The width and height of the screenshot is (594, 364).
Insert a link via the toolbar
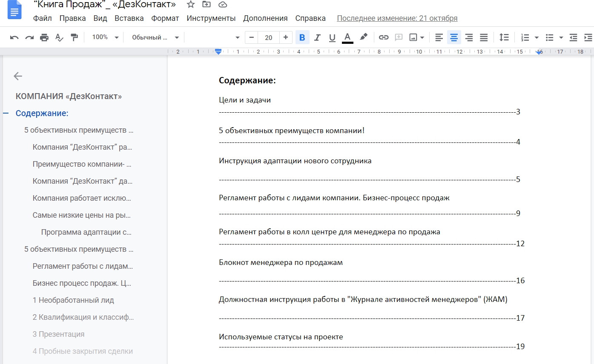coord(383,37)
